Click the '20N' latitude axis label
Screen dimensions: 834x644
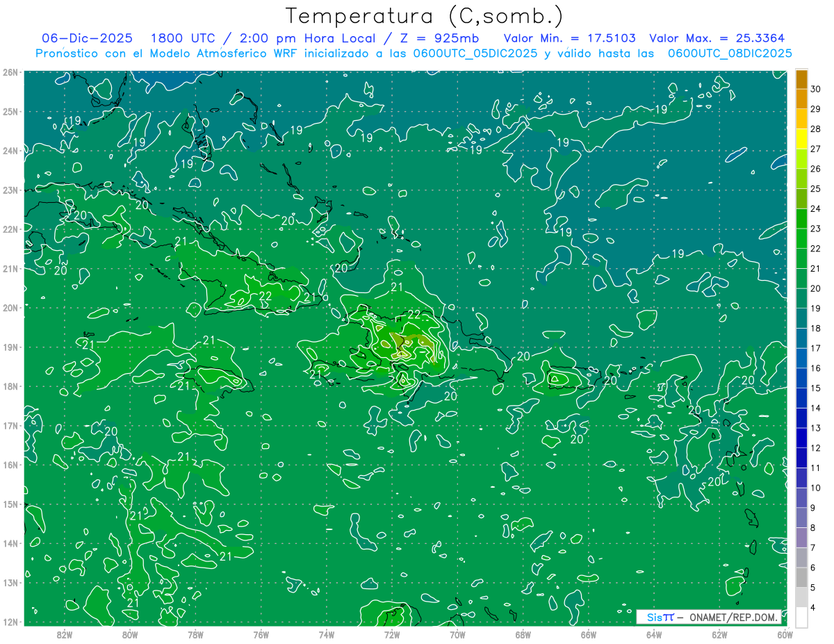click(10, 308)
